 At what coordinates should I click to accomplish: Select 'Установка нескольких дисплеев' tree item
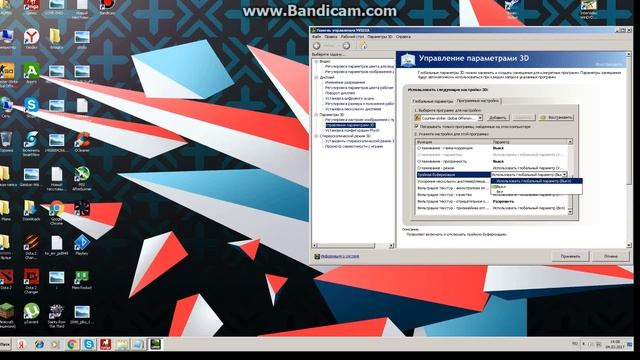click(353, 109)
